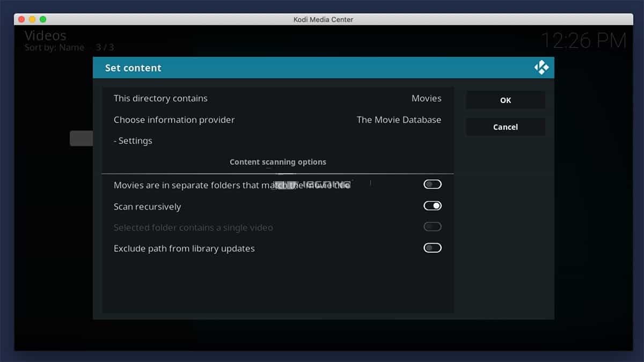Select the Videos heading
The image size is (644, 362).
[46, 35]
